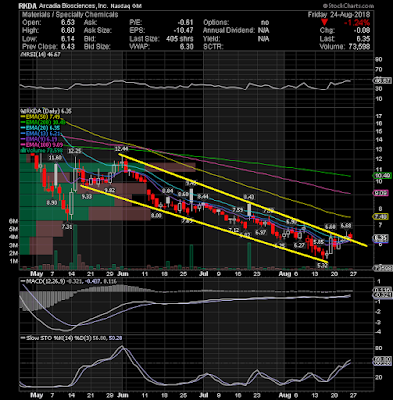Click the High value 6.60

68,31
